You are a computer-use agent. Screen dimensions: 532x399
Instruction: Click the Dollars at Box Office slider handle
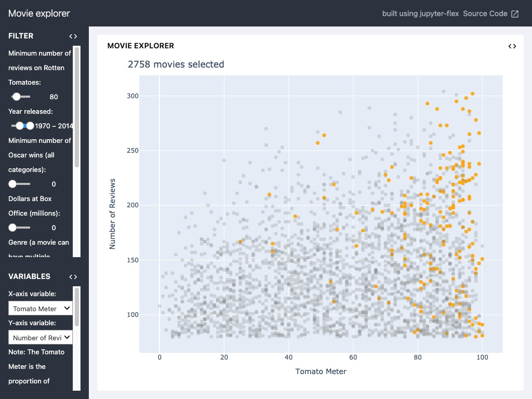coord(12,228)
